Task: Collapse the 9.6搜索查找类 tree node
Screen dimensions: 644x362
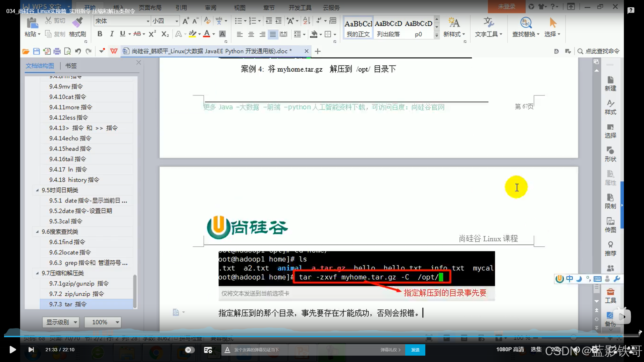Action: [37, 232]
